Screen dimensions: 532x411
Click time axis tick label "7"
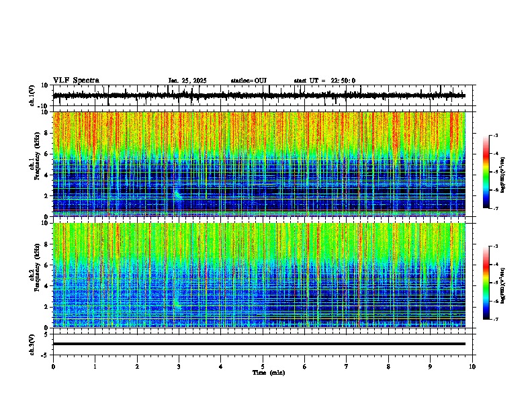point(347,367)
